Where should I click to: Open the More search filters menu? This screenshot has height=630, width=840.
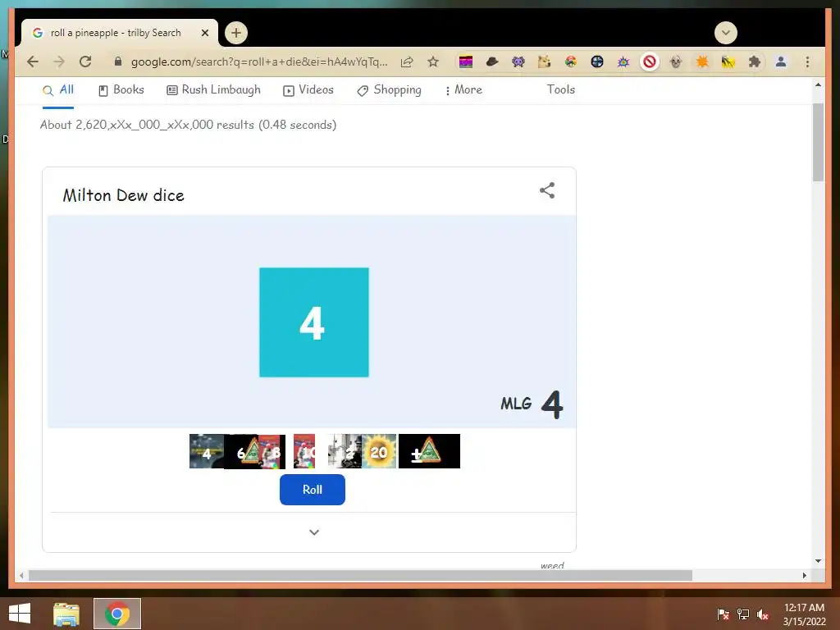463,90
